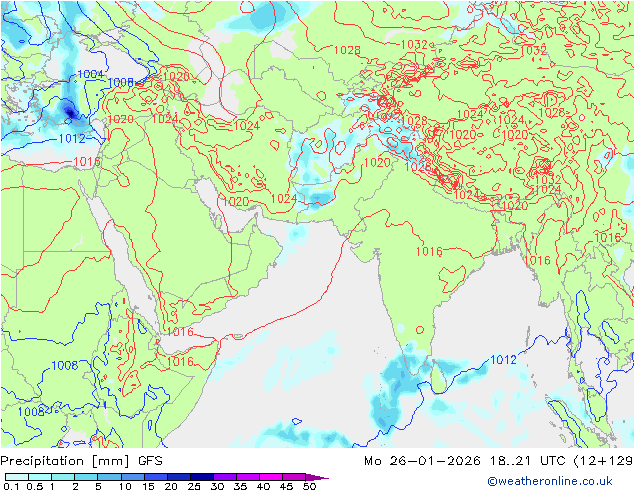
Task: Click the legend value '10'
Action: pos(124,486)
